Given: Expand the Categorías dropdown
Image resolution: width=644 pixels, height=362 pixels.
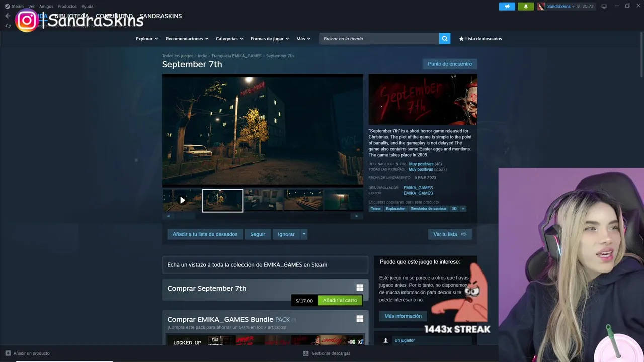Looking at the screenshot, I should pyautogui.click(x=229, y=39).
